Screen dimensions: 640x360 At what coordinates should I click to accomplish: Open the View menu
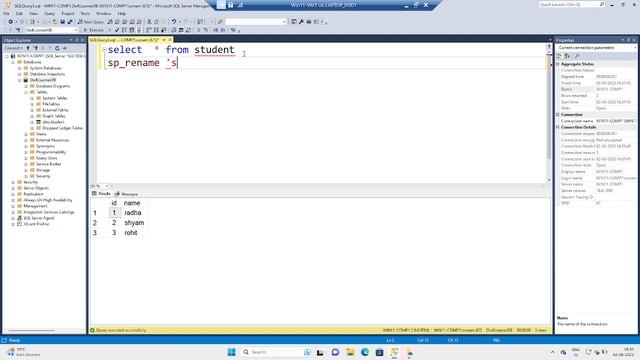pos(33,13)
